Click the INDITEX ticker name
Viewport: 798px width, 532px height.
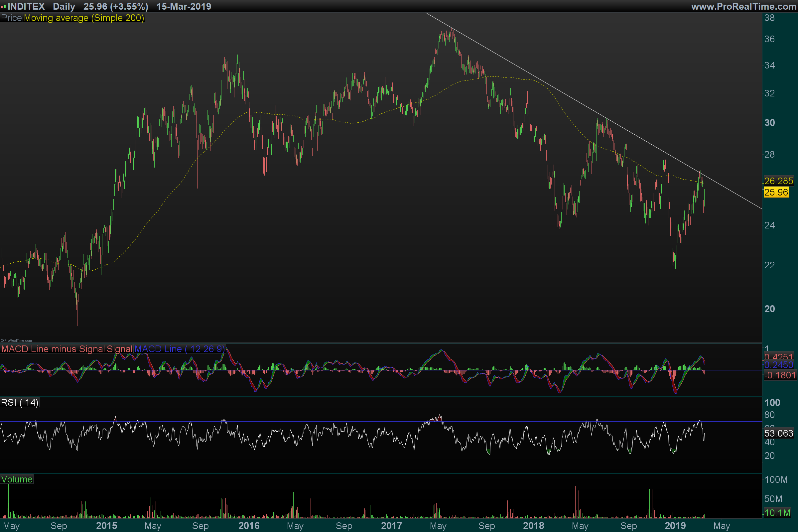26,6
